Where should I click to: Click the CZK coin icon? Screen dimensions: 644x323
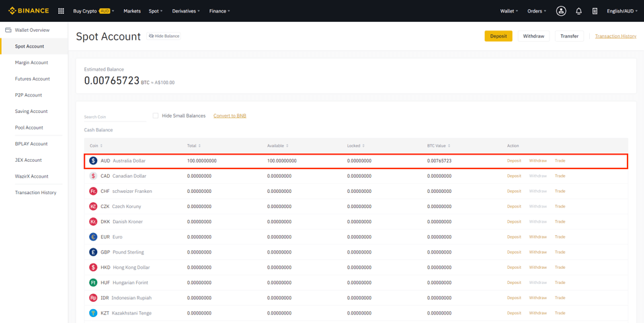pyautogui.click(x=93, y=206)
